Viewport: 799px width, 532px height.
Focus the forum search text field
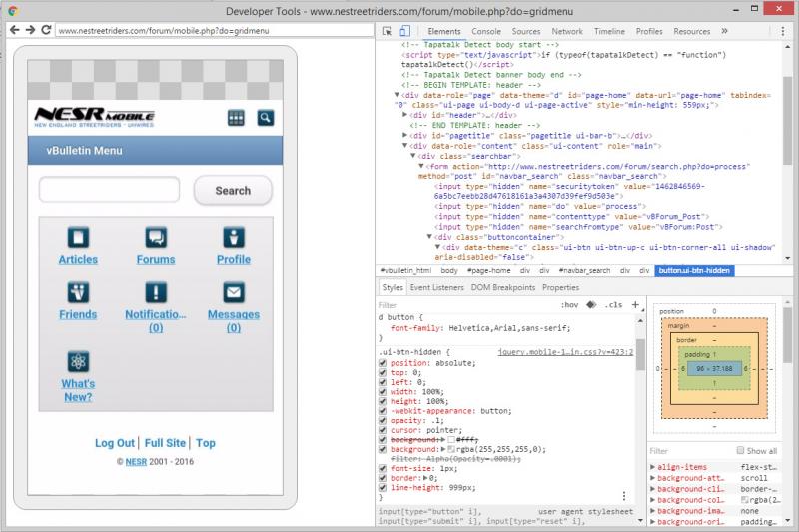click(109, 190)
